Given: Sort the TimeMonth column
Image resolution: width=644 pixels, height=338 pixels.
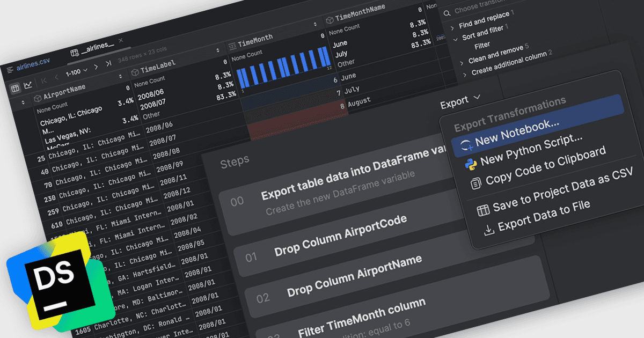Looking at the screenshot, I should pos(316,25).
